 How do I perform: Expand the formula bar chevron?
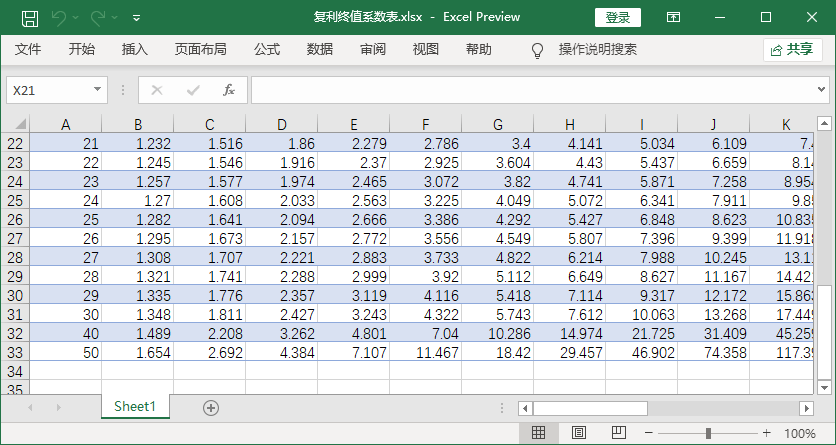821,90
